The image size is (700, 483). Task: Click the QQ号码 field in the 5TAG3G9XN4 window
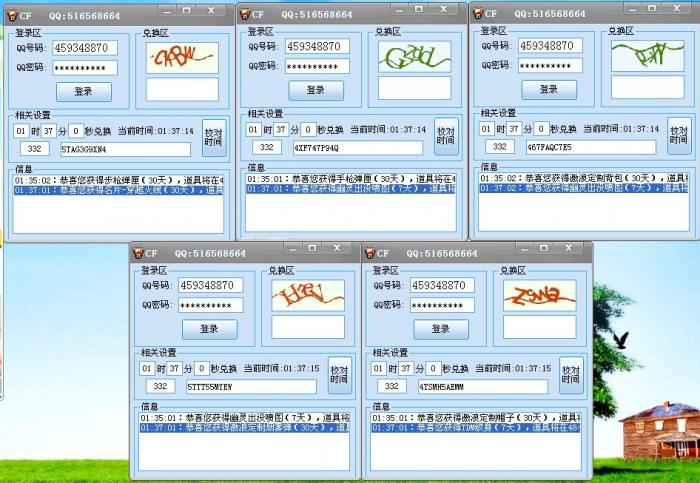(x=85, y=48)
